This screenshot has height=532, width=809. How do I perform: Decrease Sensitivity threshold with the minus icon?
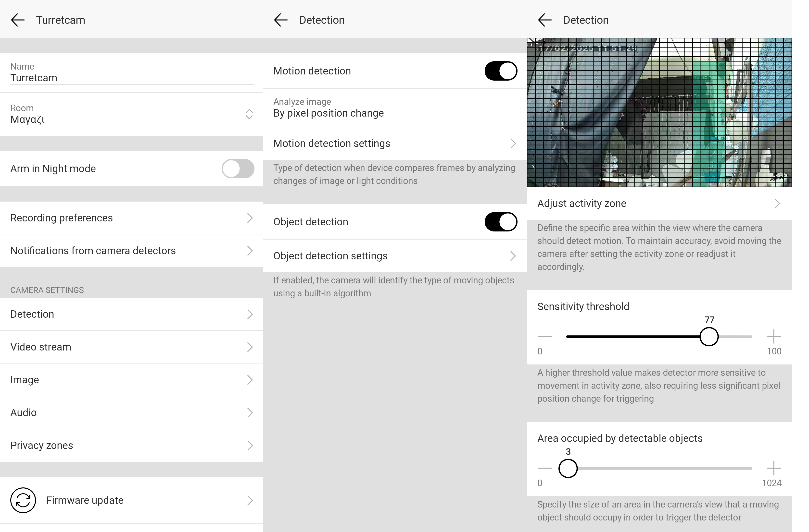[x=545, y=337]
